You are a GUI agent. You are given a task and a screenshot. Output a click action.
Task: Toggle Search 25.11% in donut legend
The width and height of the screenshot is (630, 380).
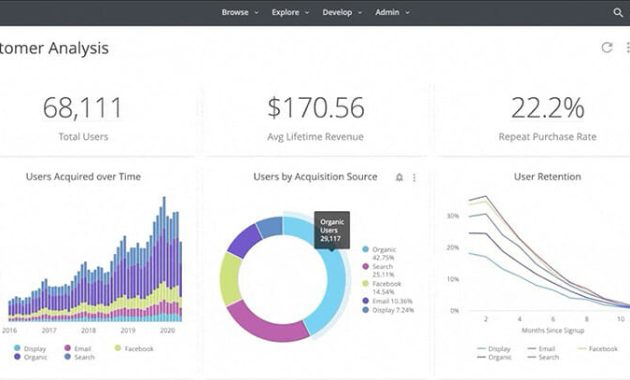pyautogui.click(x=378, y=270)
